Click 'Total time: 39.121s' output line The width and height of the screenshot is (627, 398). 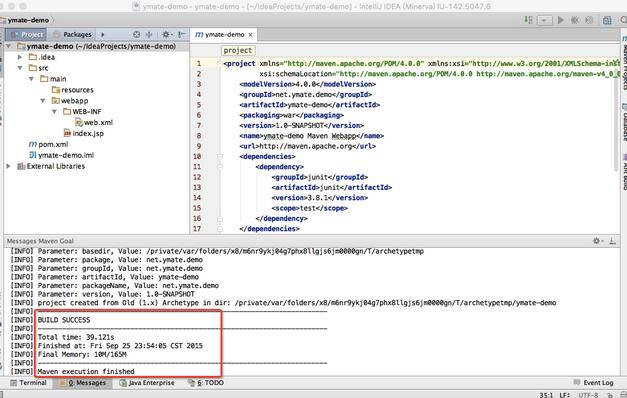point(76,337)
